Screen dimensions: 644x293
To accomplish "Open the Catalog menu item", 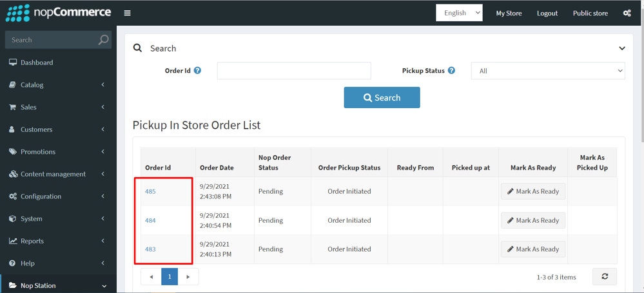I will (58, 85).
